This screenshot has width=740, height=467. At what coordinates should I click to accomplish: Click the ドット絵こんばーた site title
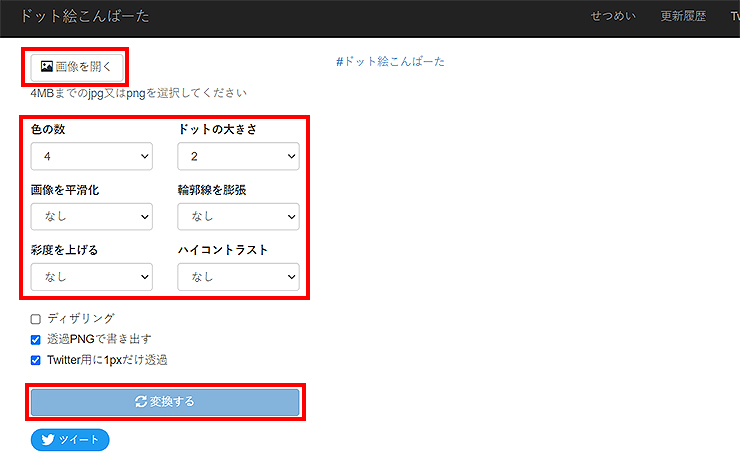[x=85, y=16]
